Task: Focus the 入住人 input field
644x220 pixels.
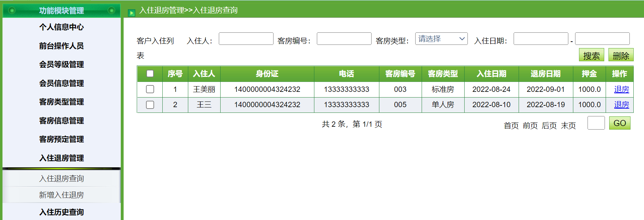Action: click(x=246, y=38)
